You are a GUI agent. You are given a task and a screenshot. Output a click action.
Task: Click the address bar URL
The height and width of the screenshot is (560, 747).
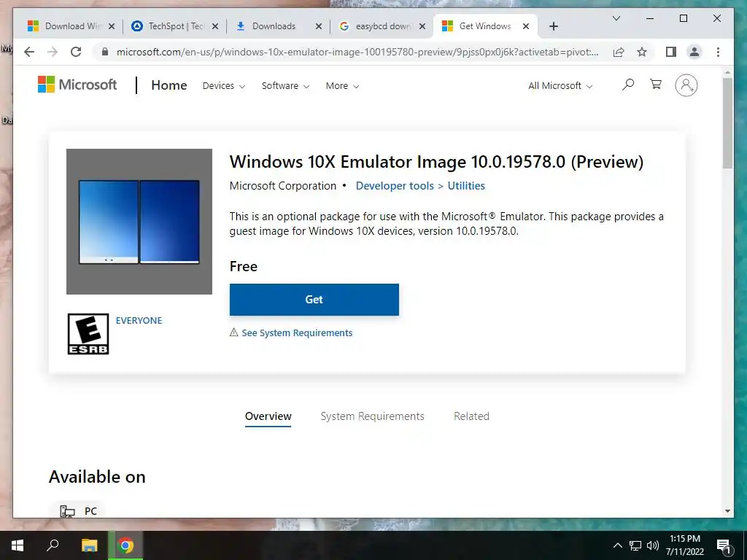[357, 52]
